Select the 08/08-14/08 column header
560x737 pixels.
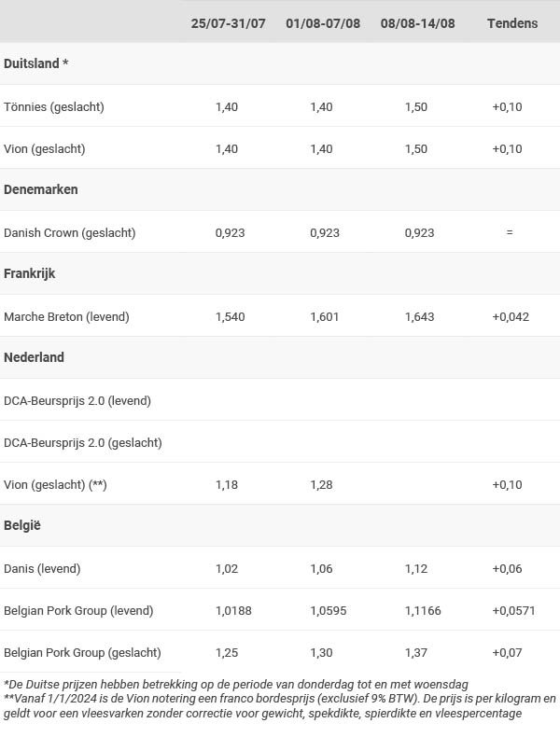pyautogui.click(x=418, y=23)
